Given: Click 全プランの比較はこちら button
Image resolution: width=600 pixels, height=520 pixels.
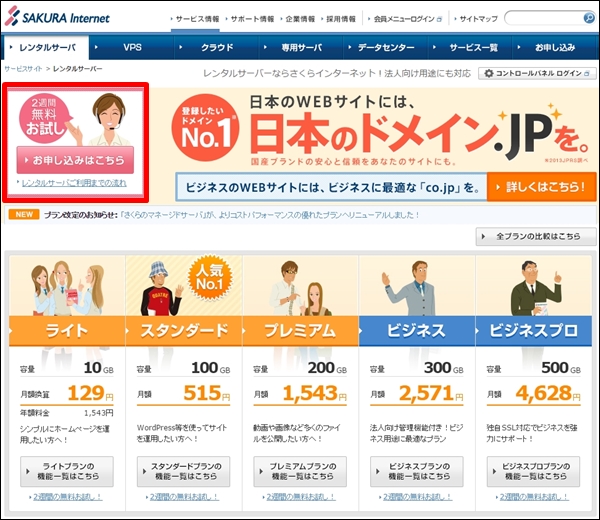Looking at the screenshot, I should point(536,236).
